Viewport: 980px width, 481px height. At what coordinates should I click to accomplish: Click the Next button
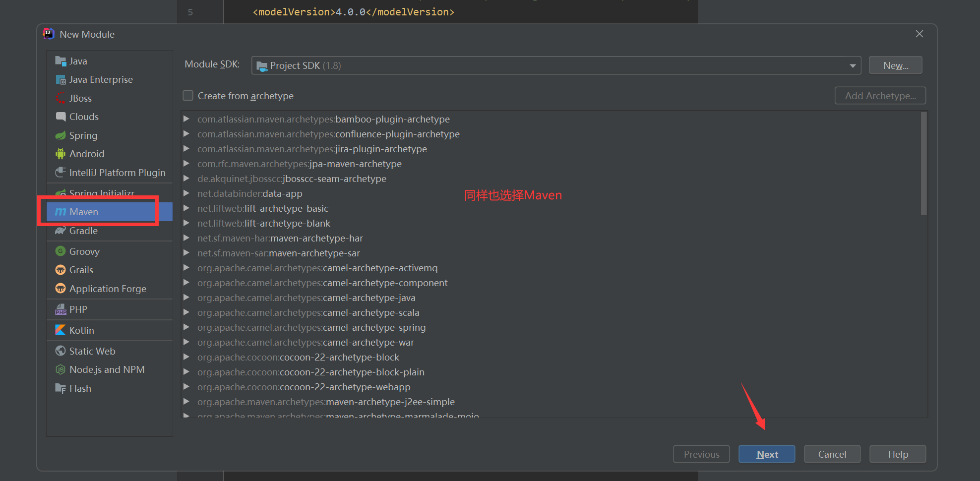point(767,454)
